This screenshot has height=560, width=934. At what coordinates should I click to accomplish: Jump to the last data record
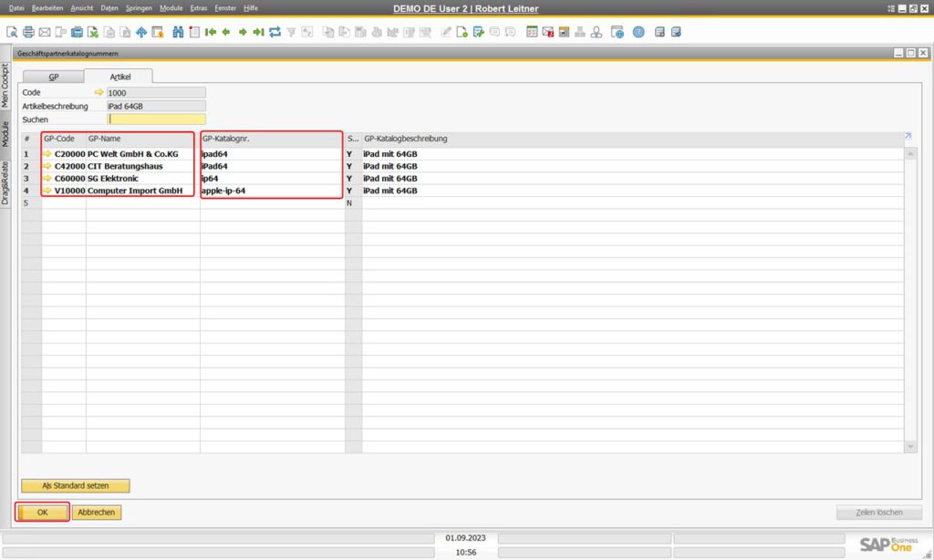click(258, 32)
